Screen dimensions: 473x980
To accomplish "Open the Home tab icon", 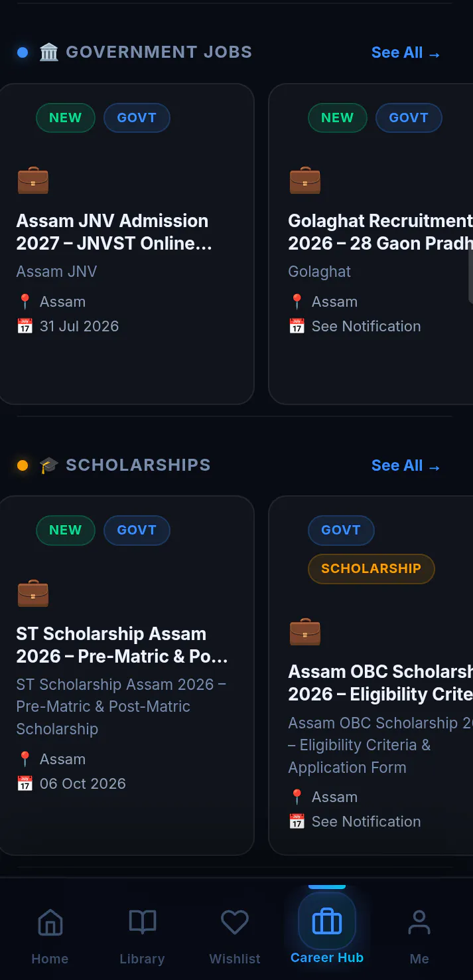I will [x=50, y=922].
